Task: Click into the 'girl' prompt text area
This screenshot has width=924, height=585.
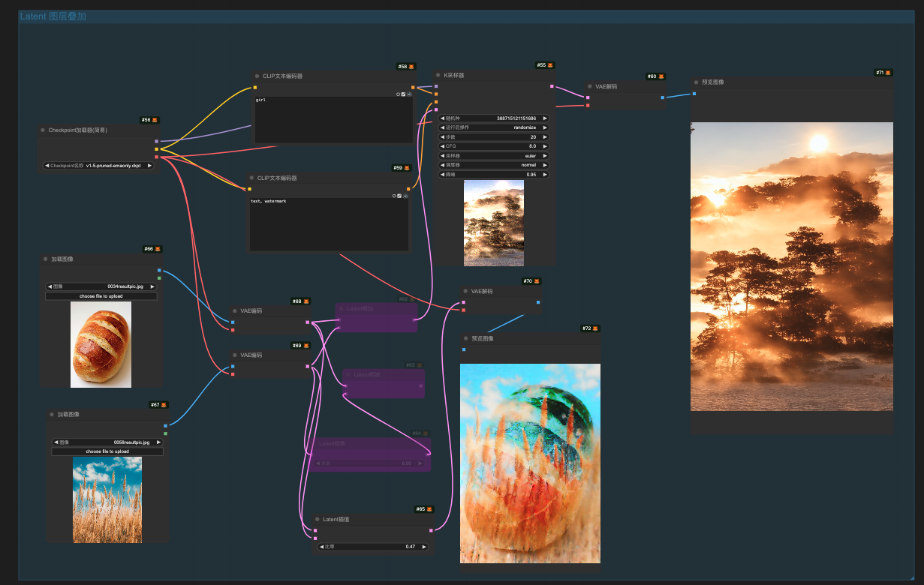Action: pos(333,120)
